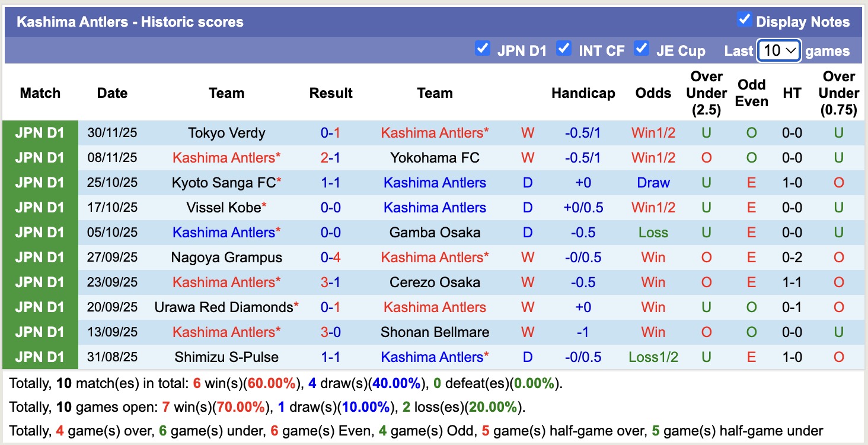Click the Shonan Bellmare row result 3-0
The image size is (868, 445).
330,332
